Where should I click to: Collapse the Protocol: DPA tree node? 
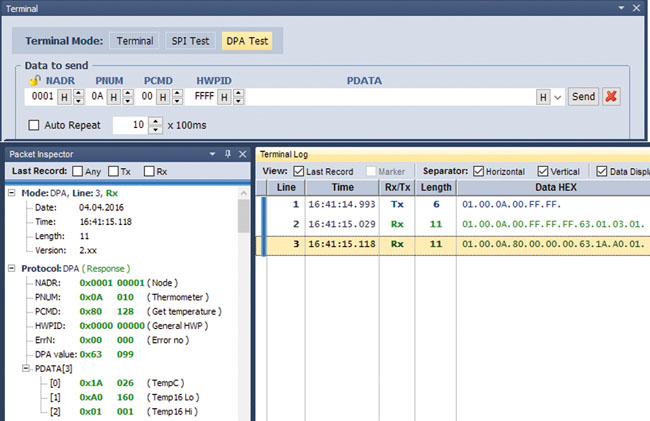pyautogui.click(x=12, y=268)
